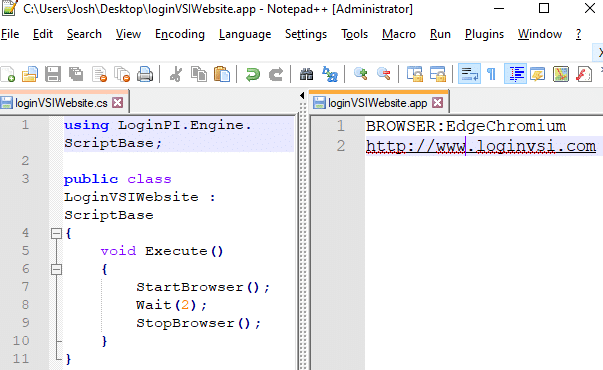Close the loginVSIWebsite.cs tab

[118, 103]
